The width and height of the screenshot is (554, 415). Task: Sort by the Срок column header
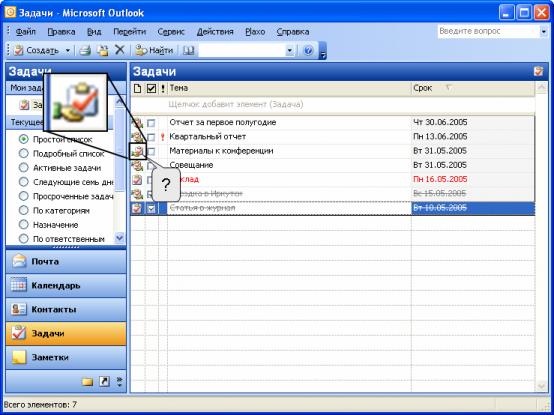(x=473, y=88)
